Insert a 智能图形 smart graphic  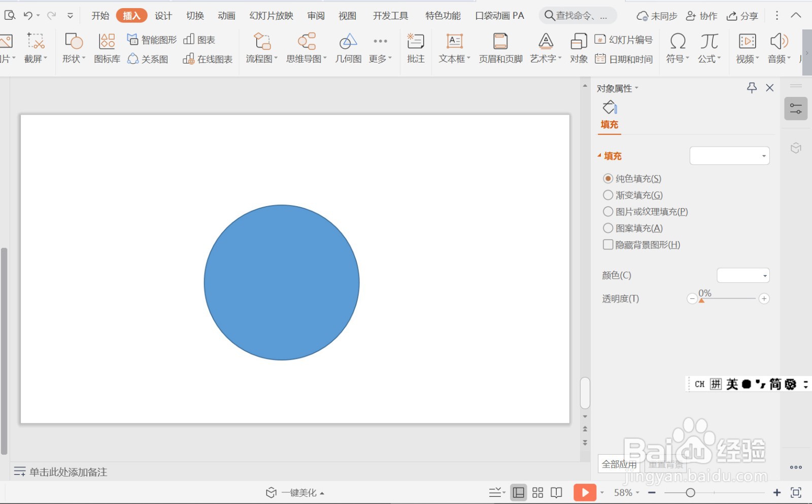152,39
